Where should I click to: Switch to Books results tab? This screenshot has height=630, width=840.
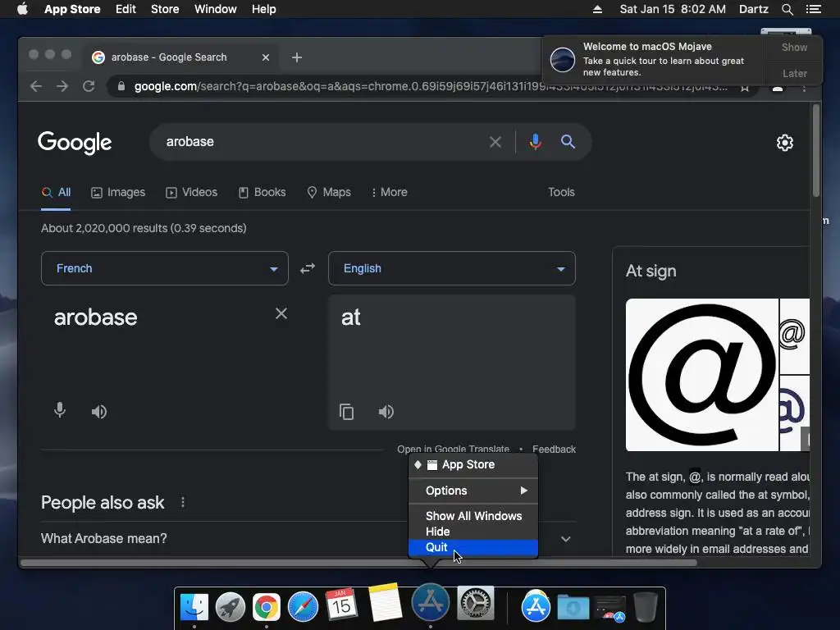pos(262,192)
